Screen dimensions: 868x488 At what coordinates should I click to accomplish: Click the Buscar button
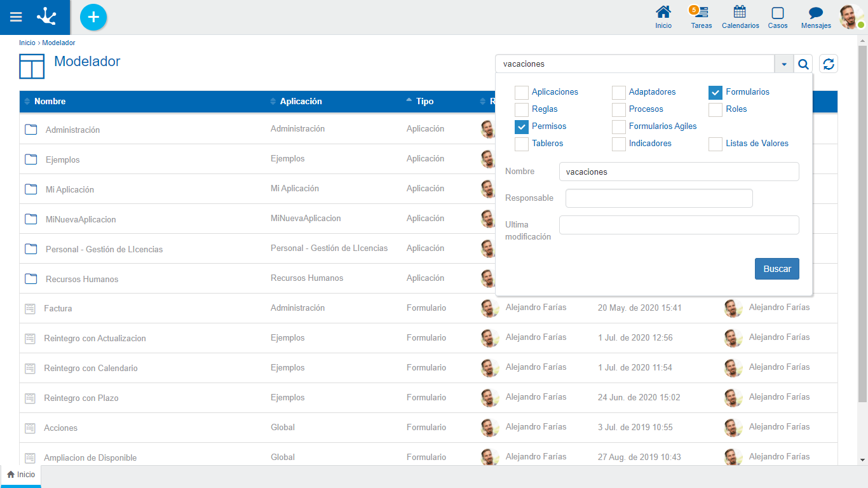[x=776, y=269]
